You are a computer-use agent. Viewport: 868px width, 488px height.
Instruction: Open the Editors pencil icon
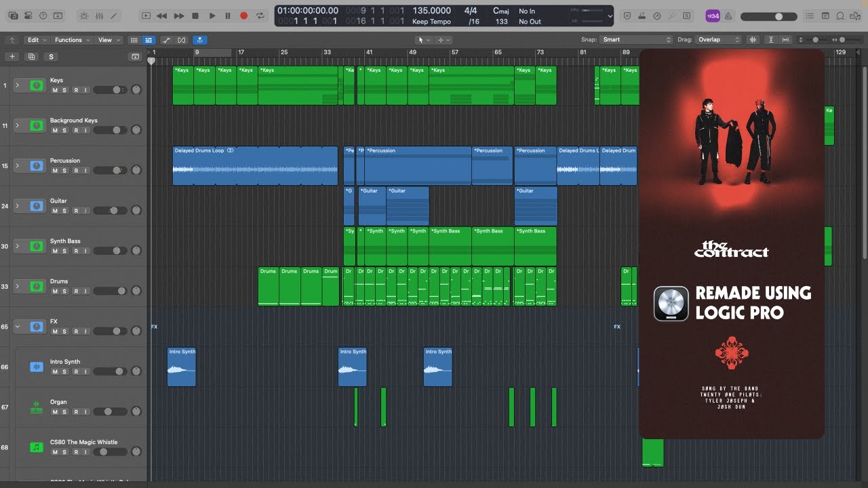[x=115, y=15]
